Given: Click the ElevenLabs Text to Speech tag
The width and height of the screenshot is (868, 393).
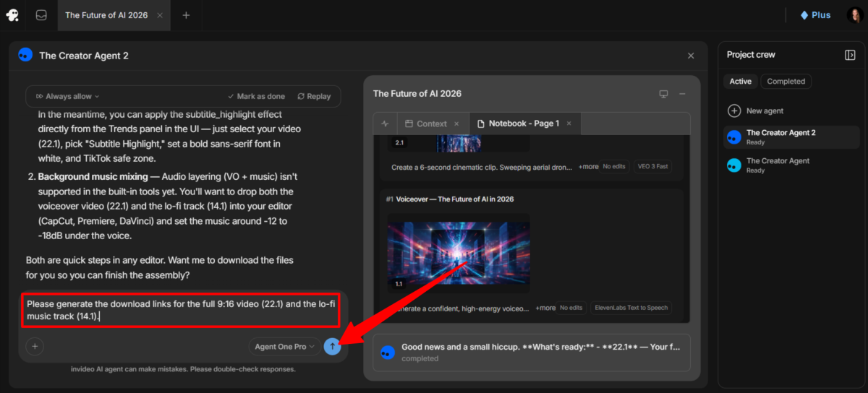Looking at the screenshot, I should (630, 308).
